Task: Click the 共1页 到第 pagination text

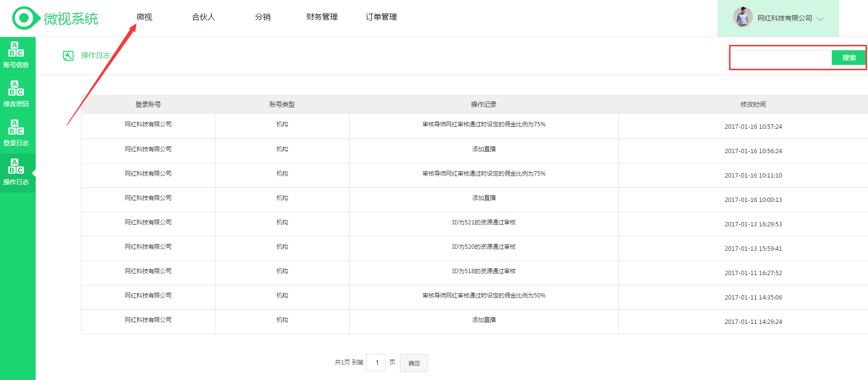Action: pyautogui.click(x=349, y=362)
